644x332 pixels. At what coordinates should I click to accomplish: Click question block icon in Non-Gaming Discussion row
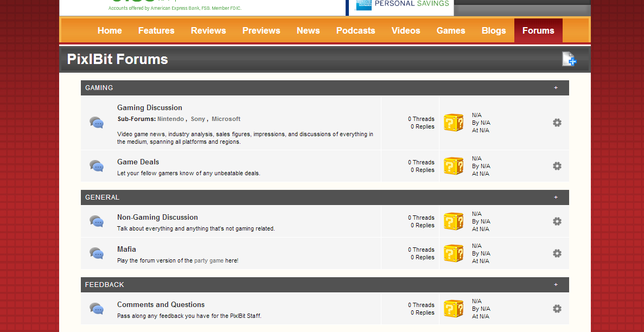[454, 221]
